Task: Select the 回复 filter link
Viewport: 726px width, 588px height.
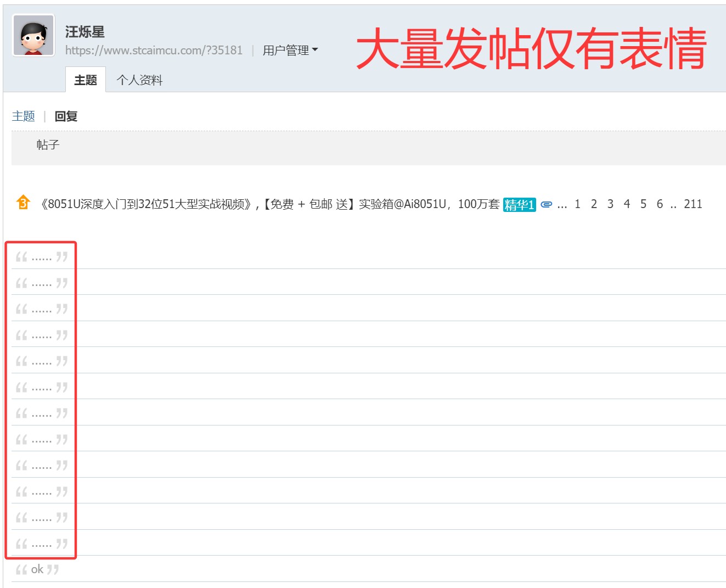Action: click(x=65, y=116)
